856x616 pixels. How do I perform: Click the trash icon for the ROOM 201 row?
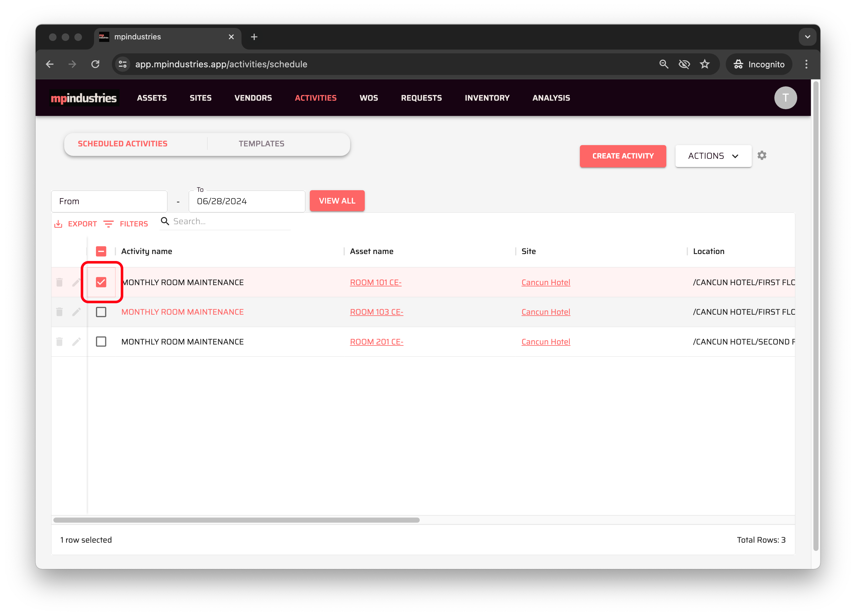tap(59, 342)
